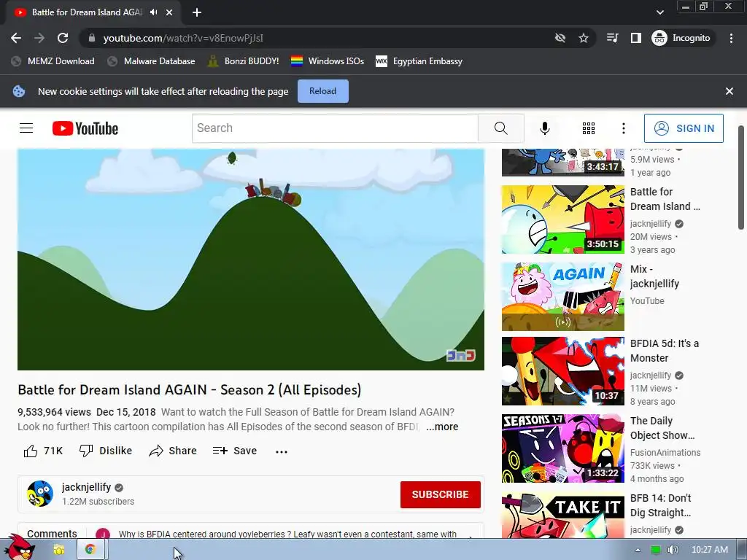This screenshot has width=747, height=560.
Task: Click the magnifier search button
Action: click(x=500, y=128)
